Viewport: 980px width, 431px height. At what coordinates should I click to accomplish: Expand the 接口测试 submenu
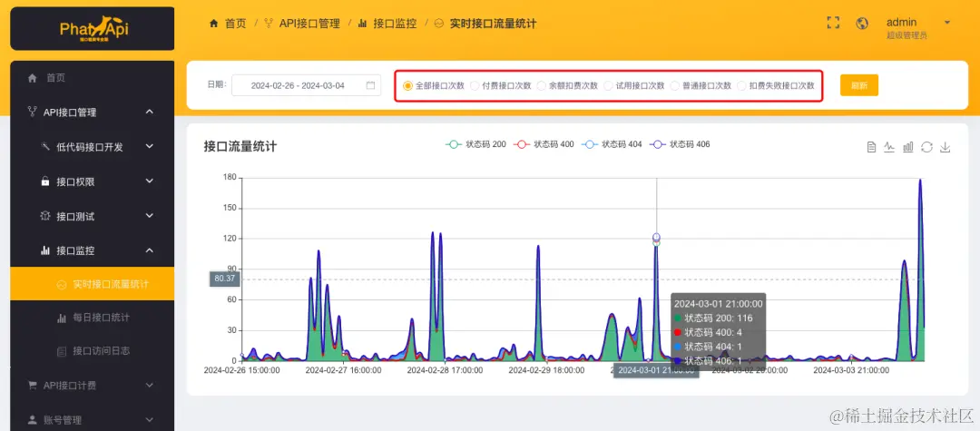[150, 216]
